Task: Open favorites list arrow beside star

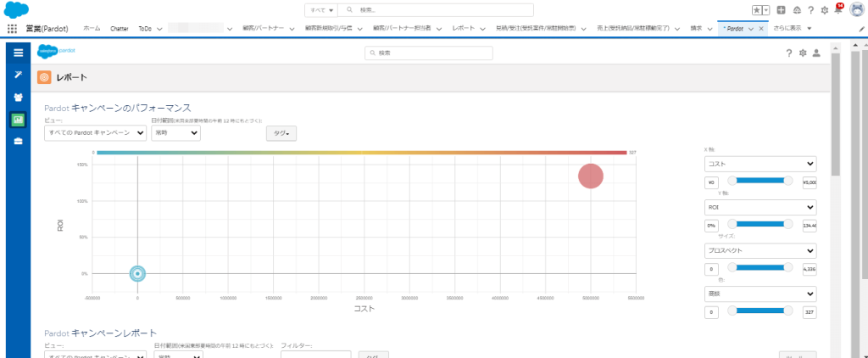Action: (x=766, y=10)
